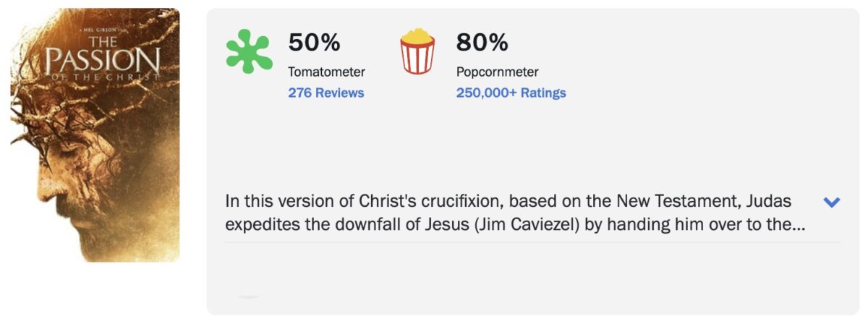Click the red popcorn bucket icon
868x324 pixels.
tap(417, 52)
